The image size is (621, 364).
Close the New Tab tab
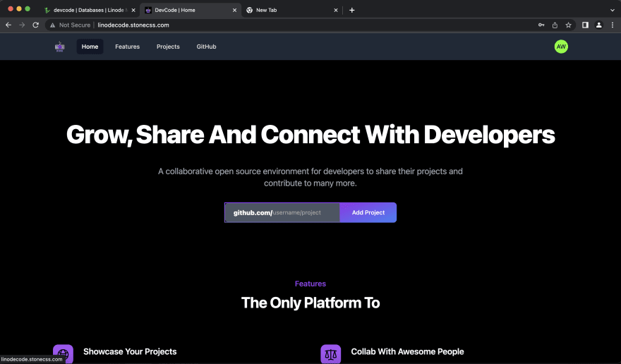click(x=336, y=11)
